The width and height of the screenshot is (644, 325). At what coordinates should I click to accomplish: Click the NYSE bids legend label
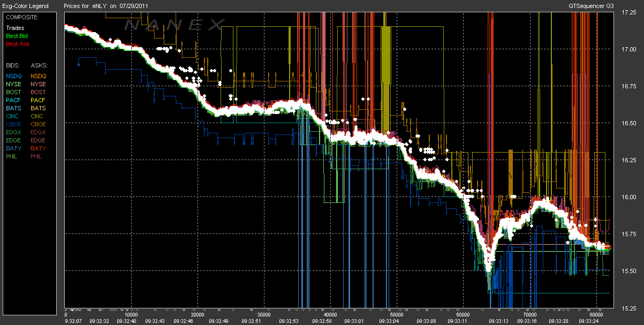point(14,84)
